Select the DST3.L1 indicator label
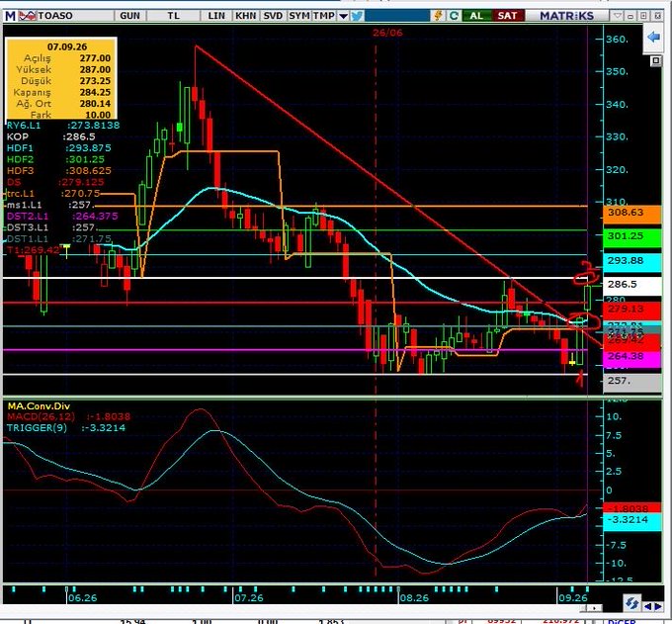The width and height of the screenshot is (672, 624). pyautogui.click(x=53, y=227)
